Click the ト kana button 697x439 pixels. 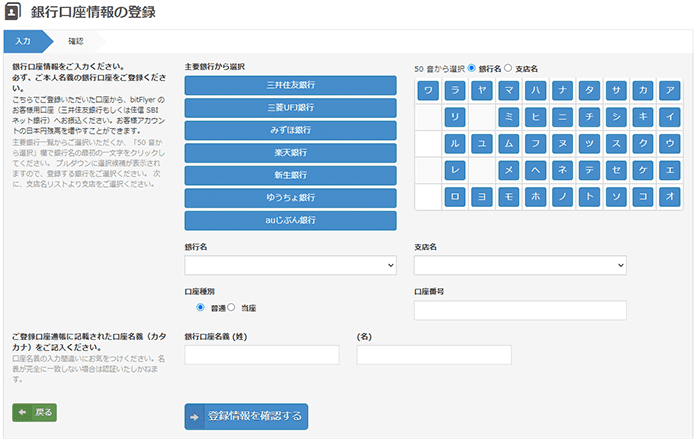click(x=589, y=197)
